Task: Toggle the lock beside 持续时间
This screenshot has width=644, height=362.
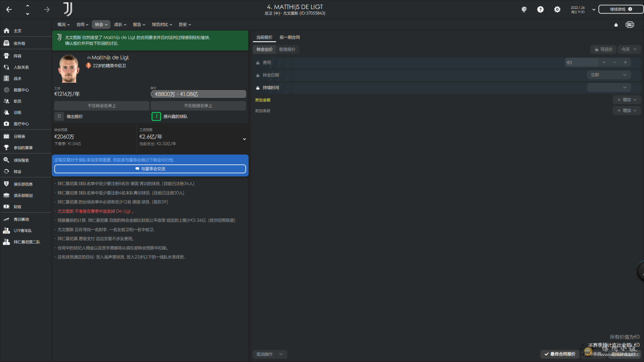Action: point(258,88)
